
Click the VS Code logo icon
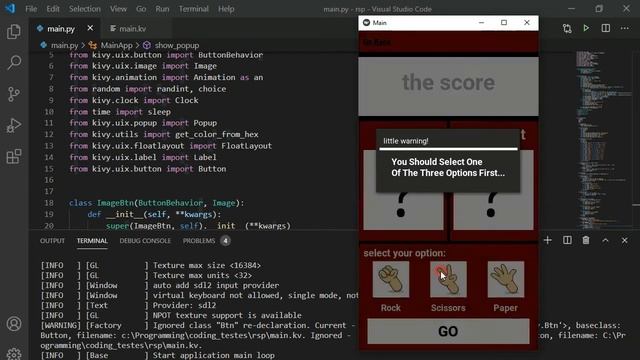tap(10, 8)
